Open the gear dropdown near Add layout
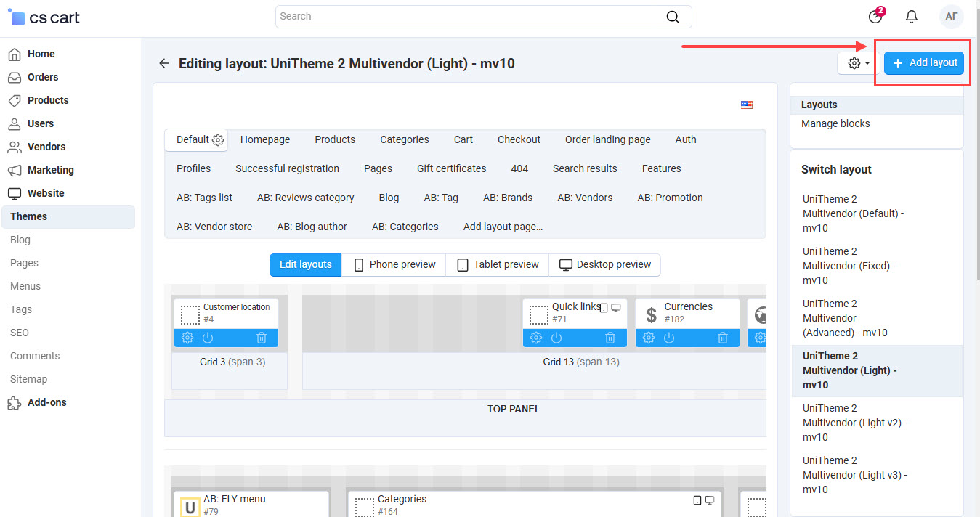This screenshot has height=517, width=980. click(859, 63)
